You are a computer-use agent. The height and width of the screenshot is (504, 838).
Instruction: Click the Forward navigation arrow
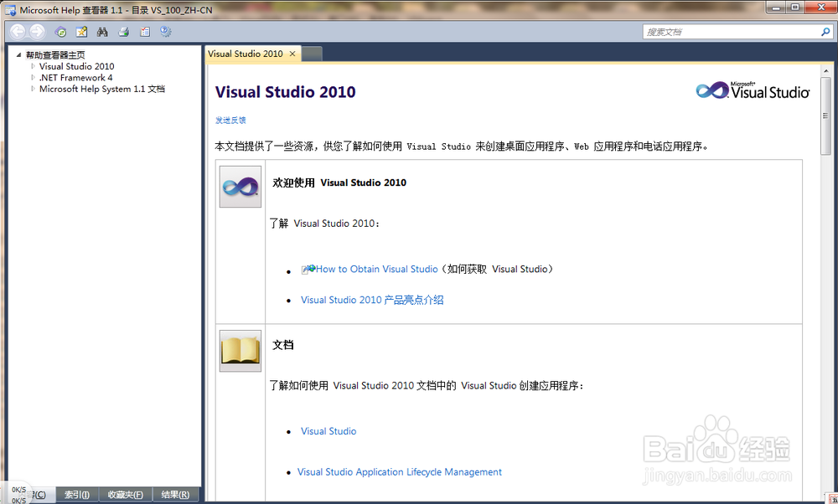(x=36, y=30)
